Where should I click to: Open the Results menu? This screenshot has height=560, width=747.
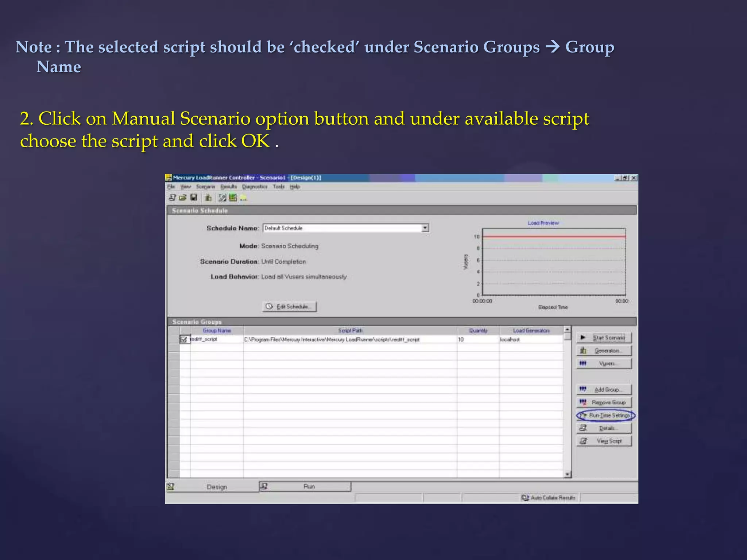(x=229, y=187)
